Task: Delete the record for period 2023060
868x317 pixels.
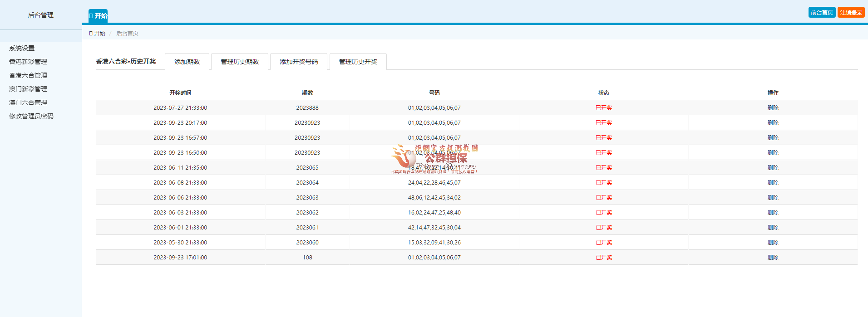Action: [773, 243]
